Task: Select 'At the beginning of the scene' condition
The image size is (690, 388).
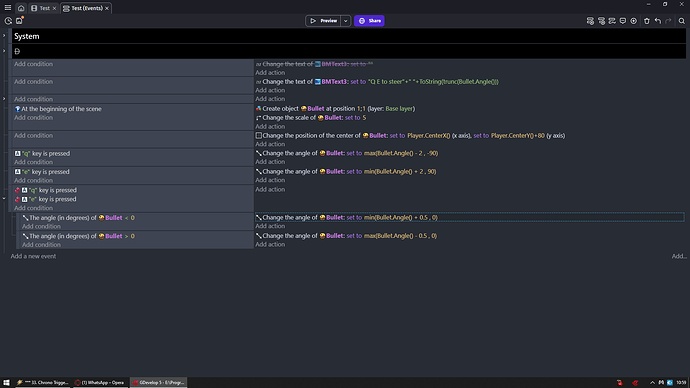Action: [58, 109]
